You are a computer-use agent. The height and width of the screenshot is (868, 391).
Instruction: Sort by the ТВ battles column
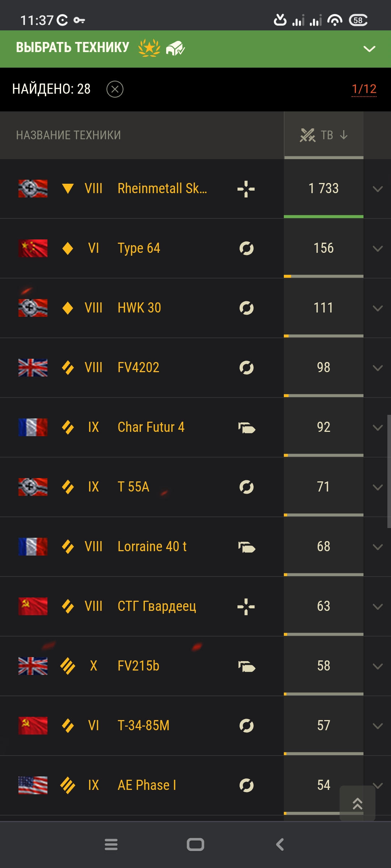[324, 135]
